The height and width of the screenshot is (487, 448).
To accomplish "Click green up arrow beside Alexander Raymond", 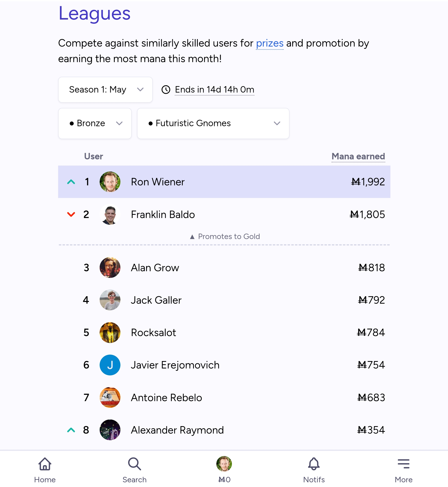I will point(71,430).
